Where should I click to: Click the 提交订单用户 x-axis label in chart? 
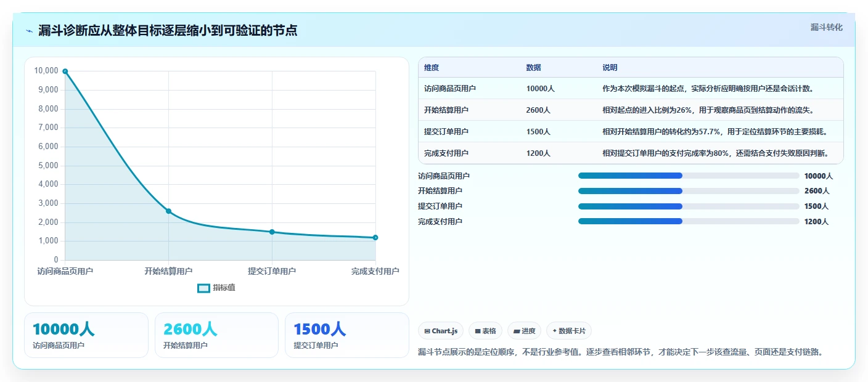(x=272, y=271)
